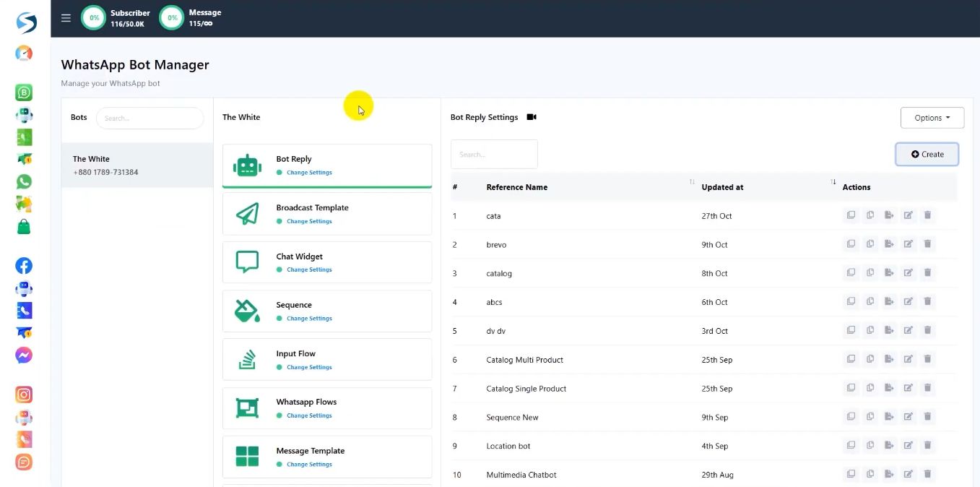
Task: Expand the Options dropdown
Action: (x=932, y=118)
